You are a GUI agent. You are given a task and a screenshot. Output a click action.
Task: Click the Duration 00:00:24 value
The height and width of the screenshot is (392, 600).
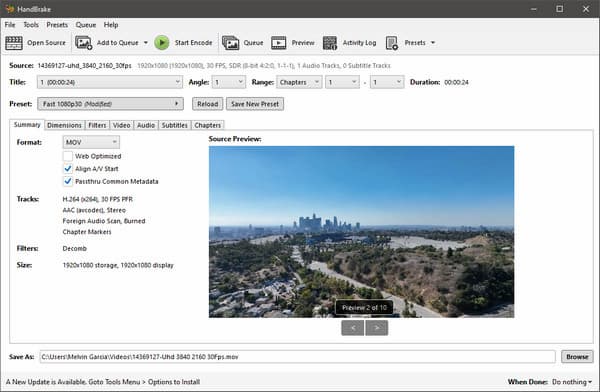[x=456, y=82]
